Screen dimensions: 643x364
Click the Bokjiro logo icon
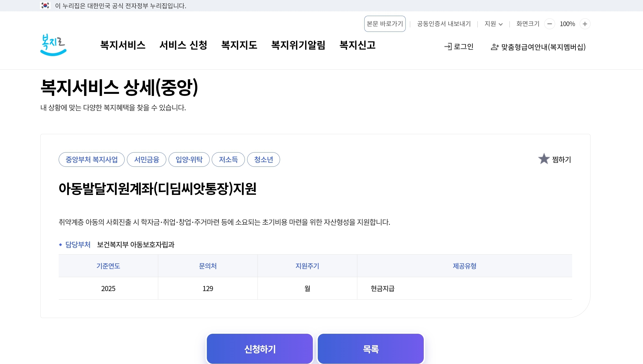(53, 45)
